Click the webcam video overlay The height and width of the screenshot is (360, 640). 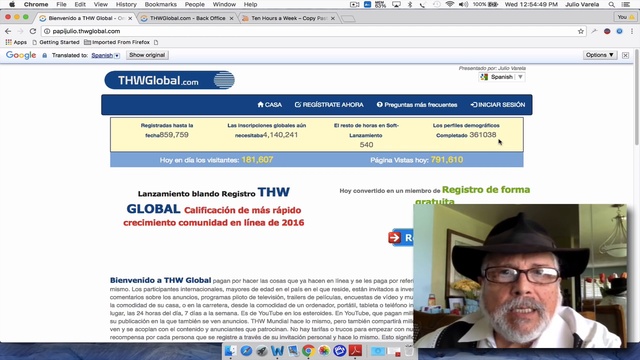tap(520, 276)
